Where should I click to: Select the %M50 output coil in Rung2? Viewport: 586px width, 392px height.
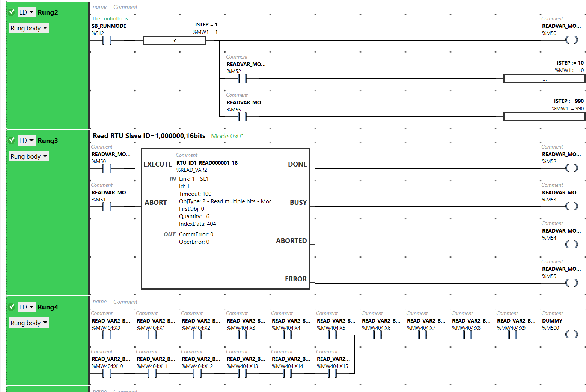pyautogui.click(x=571, y=40)
